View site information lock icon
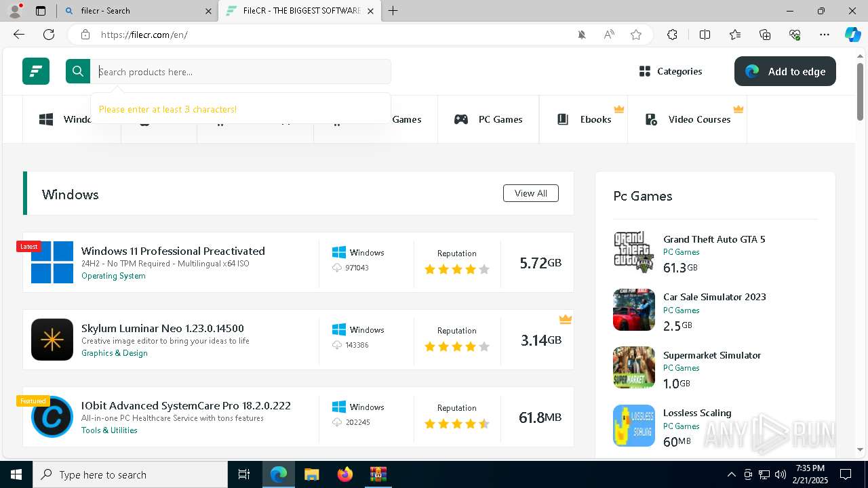 coord(85,35)
